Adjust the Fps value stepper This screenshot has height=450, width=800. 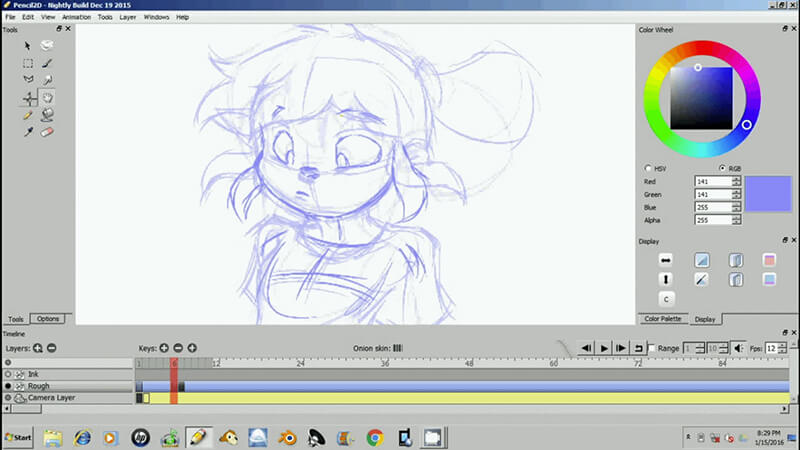782,348
